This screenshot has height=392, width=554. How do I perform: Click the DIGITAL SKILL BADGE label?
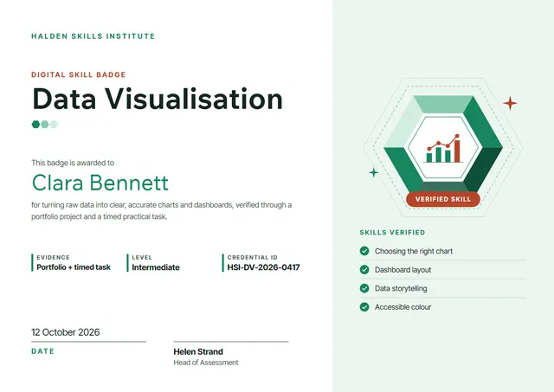pyautogui.click(x=79, y=74)
